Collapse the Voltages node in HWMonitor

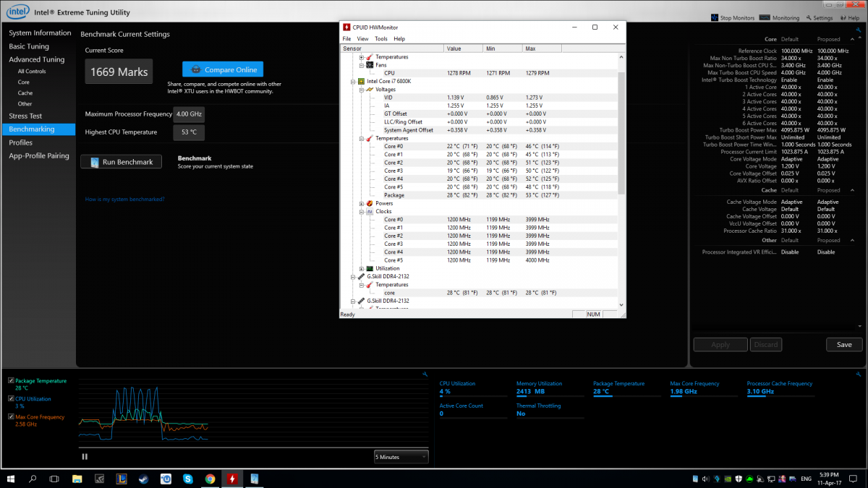[362, 90]
